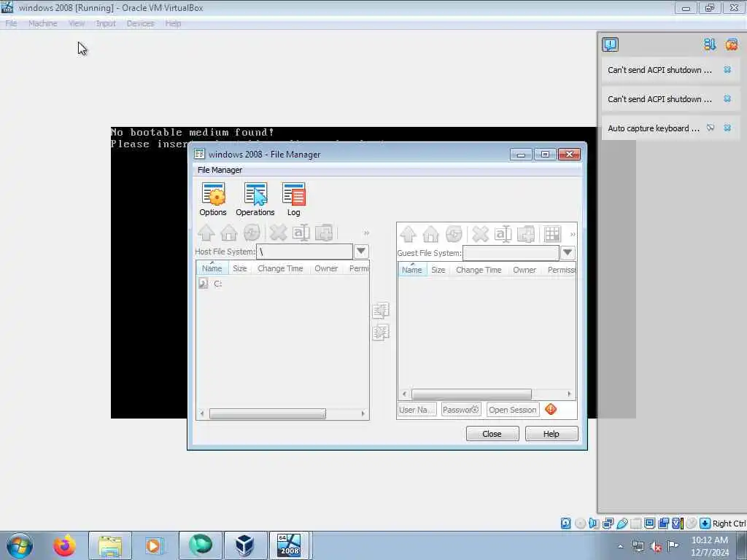Screen dimensions: 747x560
Task: Click the optical disk indicator in status bar
Action: point(580,524)
